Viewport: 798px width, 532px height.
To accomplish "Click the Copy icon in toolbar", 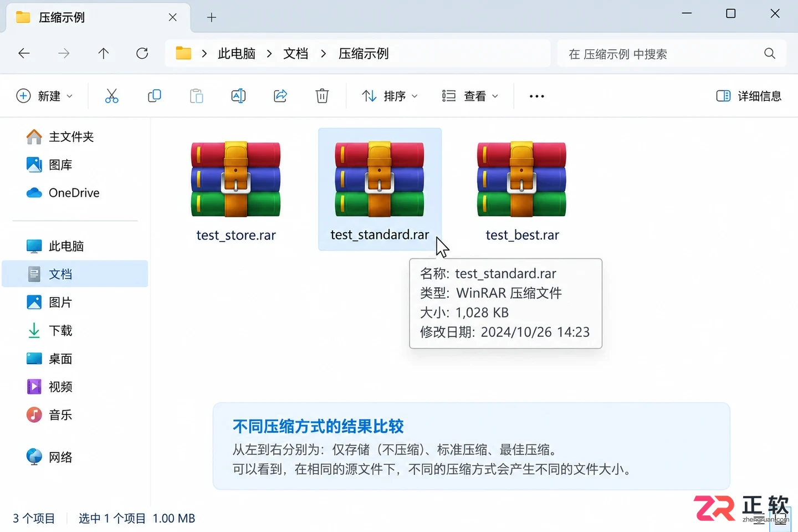I will pos(154,96).
